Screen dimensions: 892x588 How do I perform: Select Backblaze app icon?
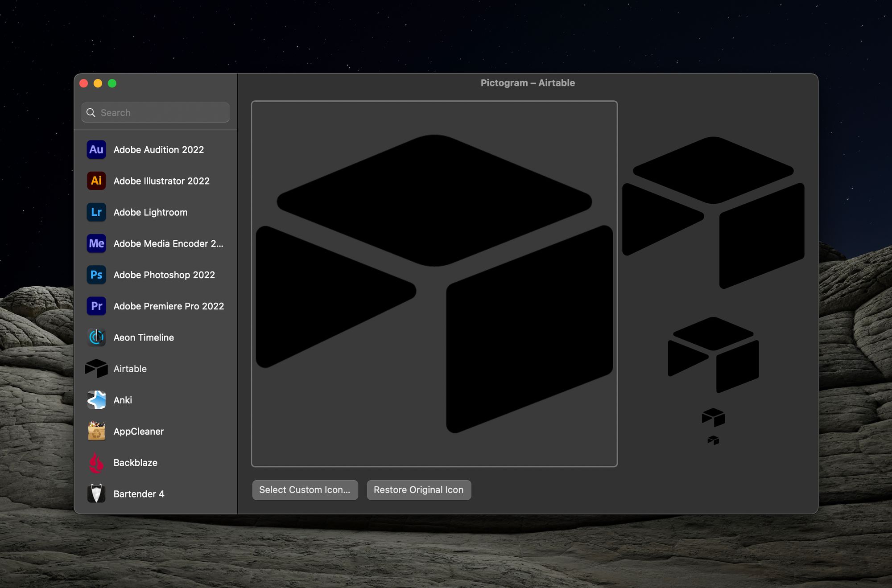point(96,462)
